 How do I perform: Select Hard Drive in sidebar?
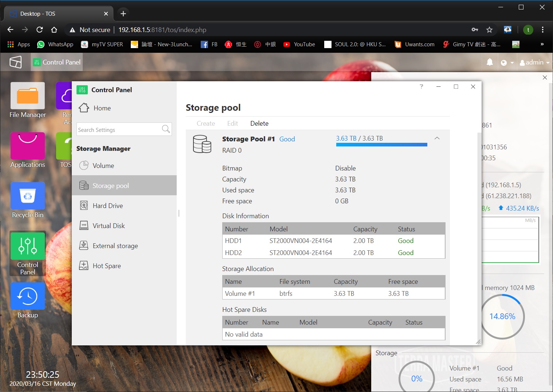pos(107,206)
